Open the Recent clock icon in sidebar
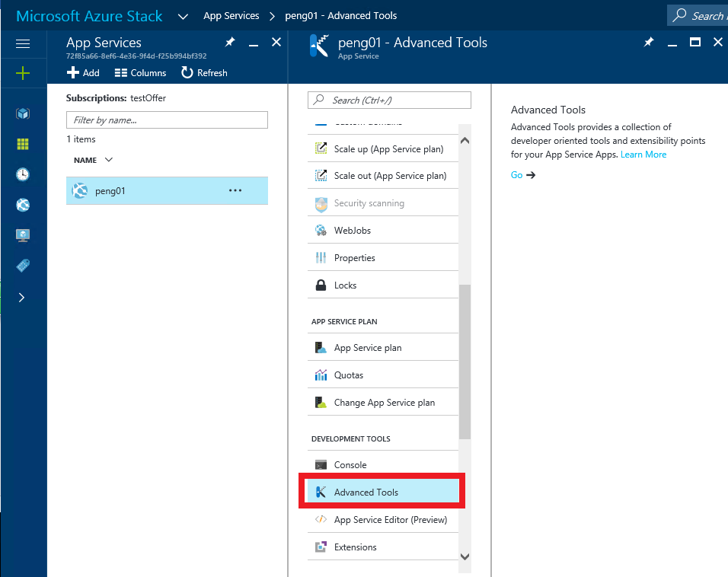Viewport: 728px width, 577px height. pyautogui.click(x=23, y=174)
